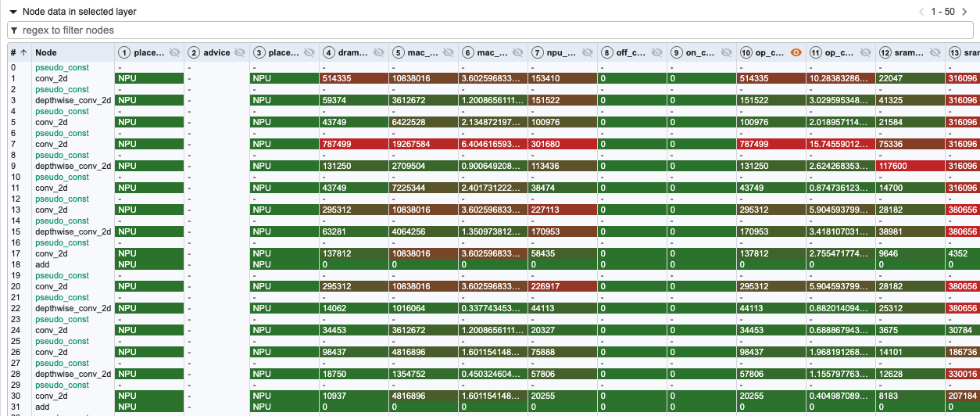Collapse the Node data in selected layer section

(13, 12)
